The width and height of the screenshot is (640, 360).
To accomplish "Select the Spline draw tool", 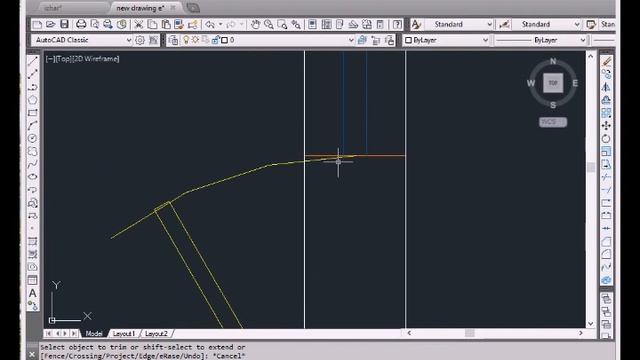I will (33, 164).
